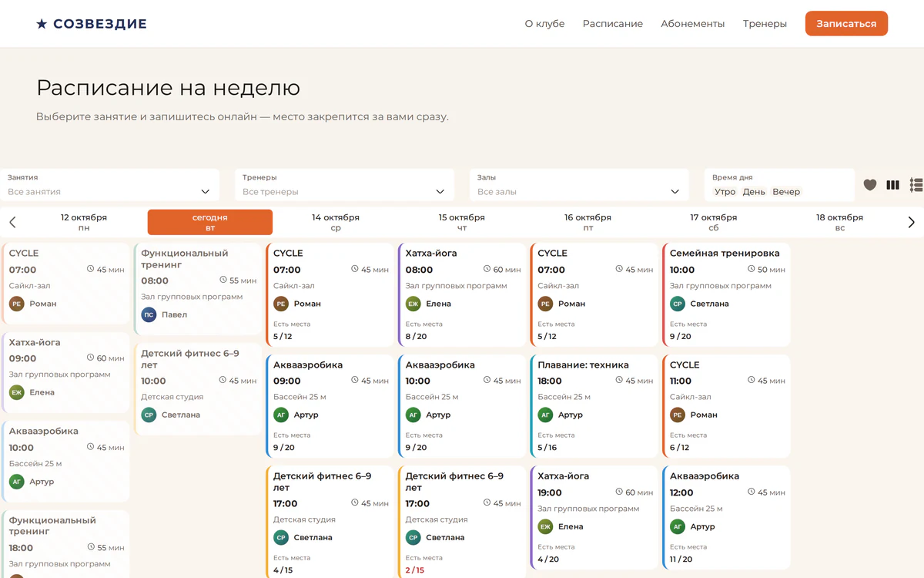Go to Абонементы in the navigation
The height and width of the screenshot is (578, 924).
tap(693, 24)
